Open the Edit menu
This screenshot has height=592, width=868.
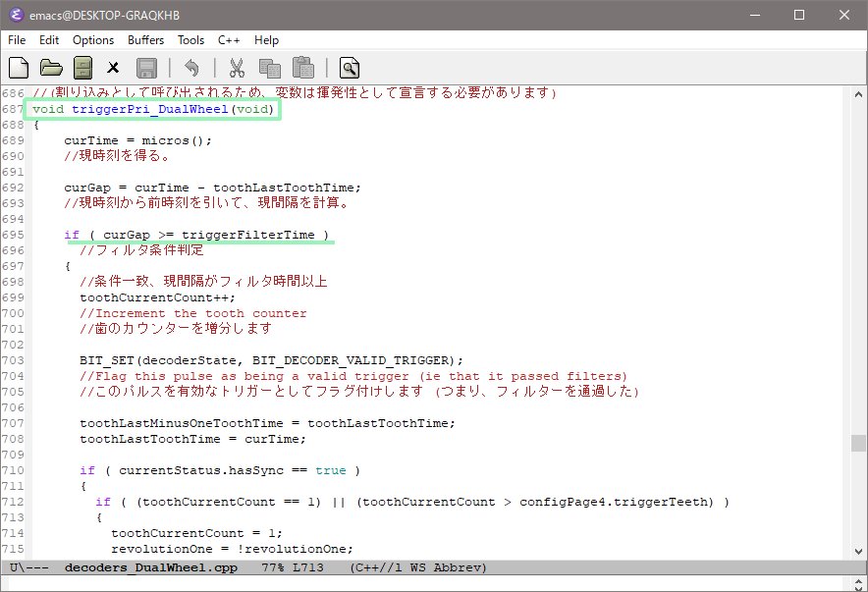[49, 40]
